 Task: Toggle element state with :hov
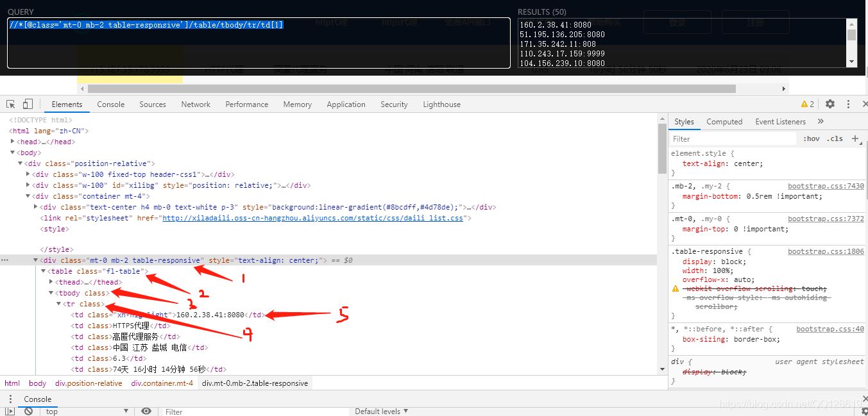[x=811, y=138]
